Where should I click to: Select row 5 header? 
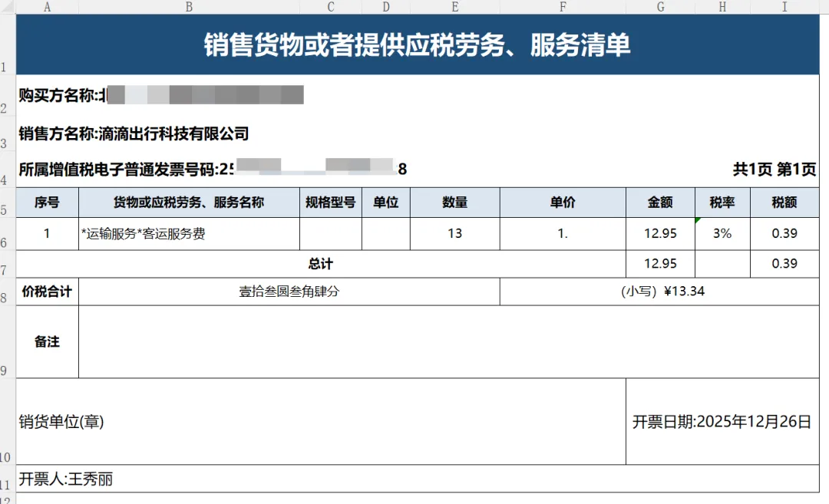(8, 203)
